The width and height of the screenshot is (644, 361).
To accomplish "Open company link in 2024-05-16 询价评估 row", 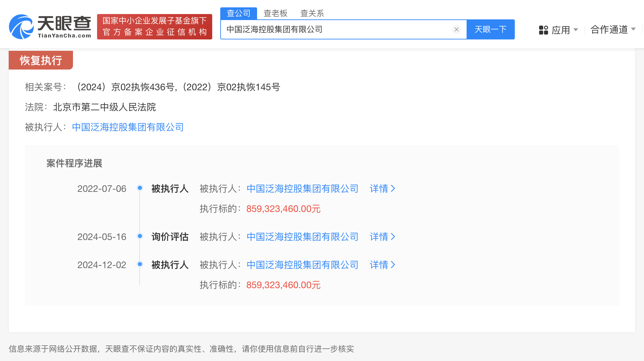I will (x=303, y=237).
